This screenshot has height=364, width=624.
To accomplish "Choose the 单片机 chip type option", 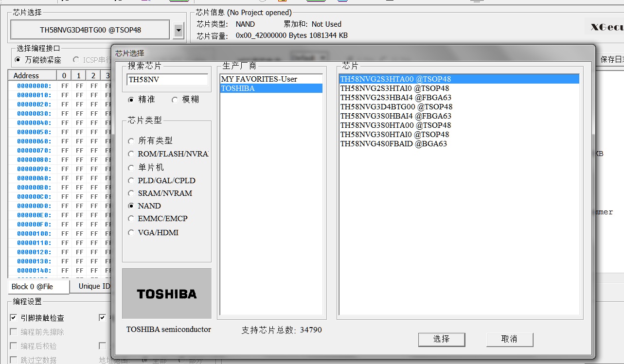I will (x=131, y=168).
